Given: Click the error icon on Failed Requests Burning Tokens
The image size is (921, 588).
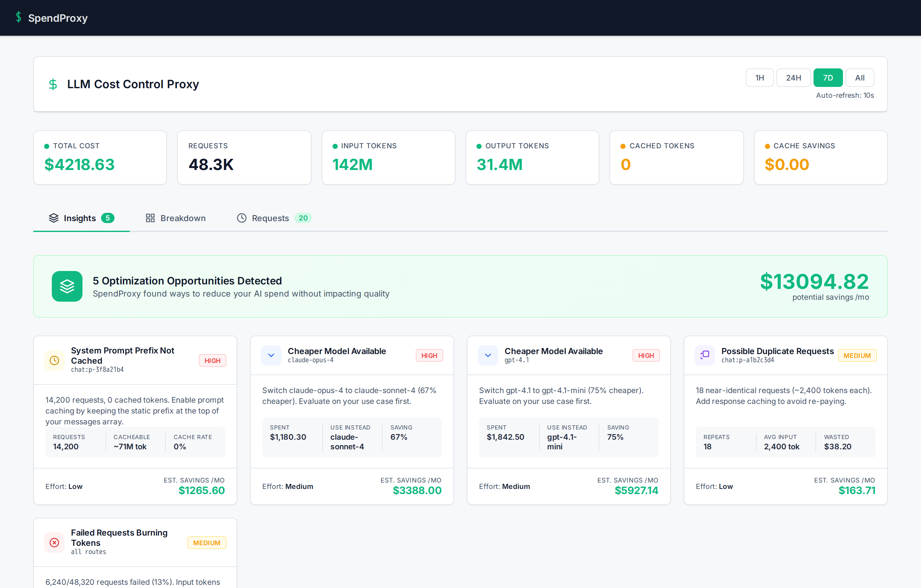Looking at the screenshot, I should (54, 543).
